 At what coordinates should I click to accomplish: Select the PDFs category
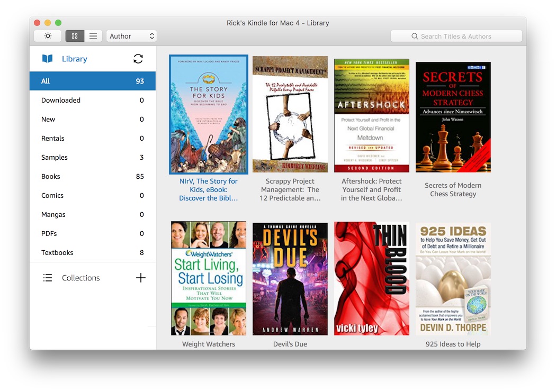pyautogui.click(x=93, y=234)
